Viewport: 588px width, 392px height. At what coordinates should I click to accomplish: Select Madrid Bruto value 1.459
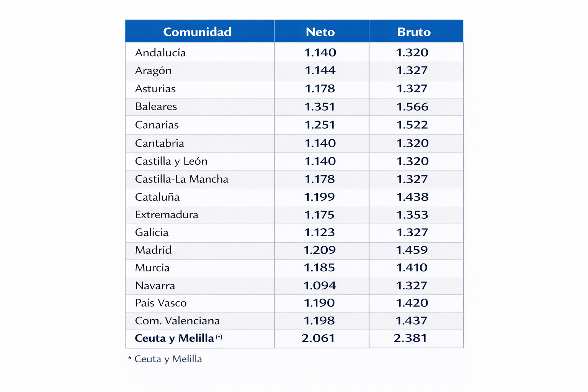(x=412, y=250)
